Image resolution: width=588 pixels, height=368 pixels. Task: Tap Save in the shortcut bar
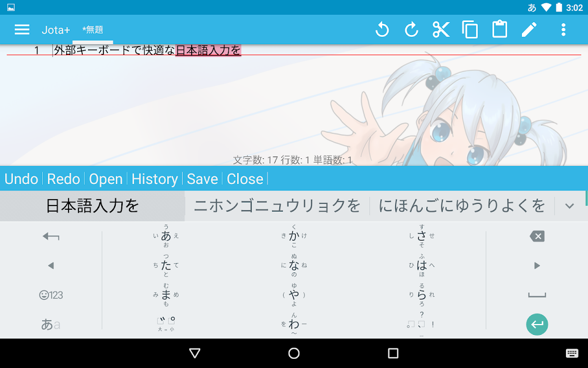[202, 179]
